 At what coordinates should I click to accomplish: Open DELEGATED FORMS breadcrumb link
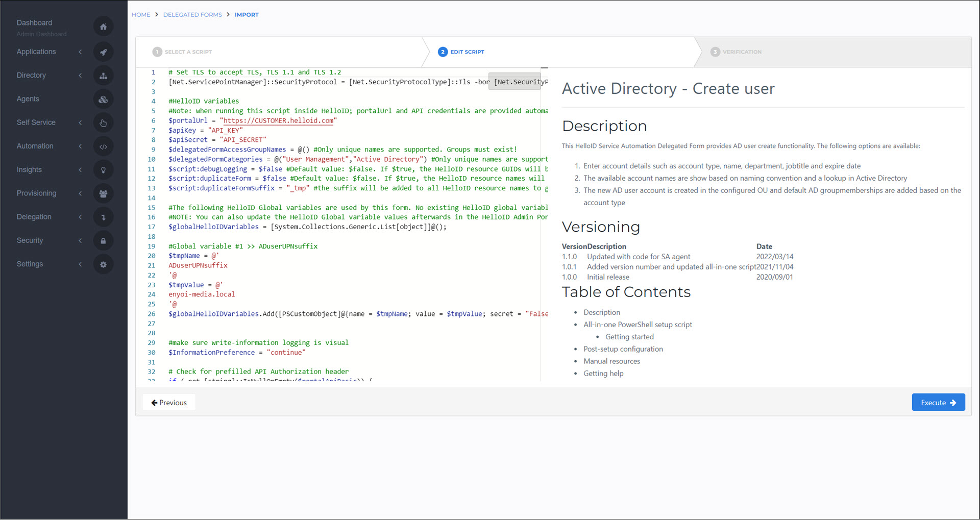(192, 15)
